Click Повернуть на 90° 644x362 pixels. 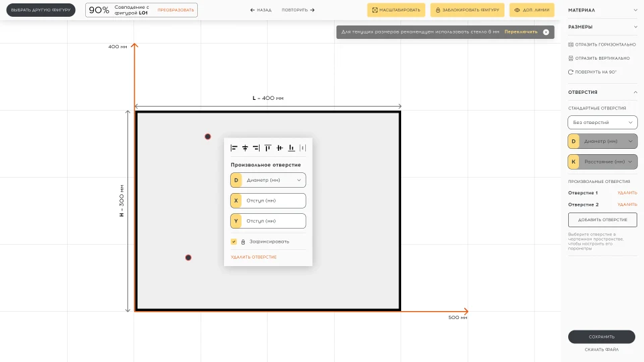(592, 72)
